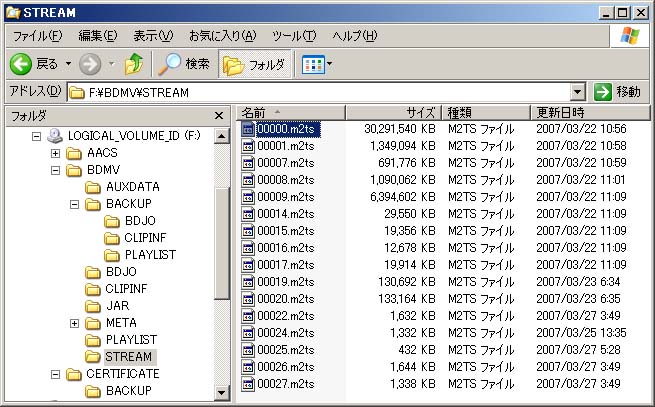The height and width of the screenshot is (407, 655).
Task: Select the 00001.m2ts file icon
Action: click(248, 146)
